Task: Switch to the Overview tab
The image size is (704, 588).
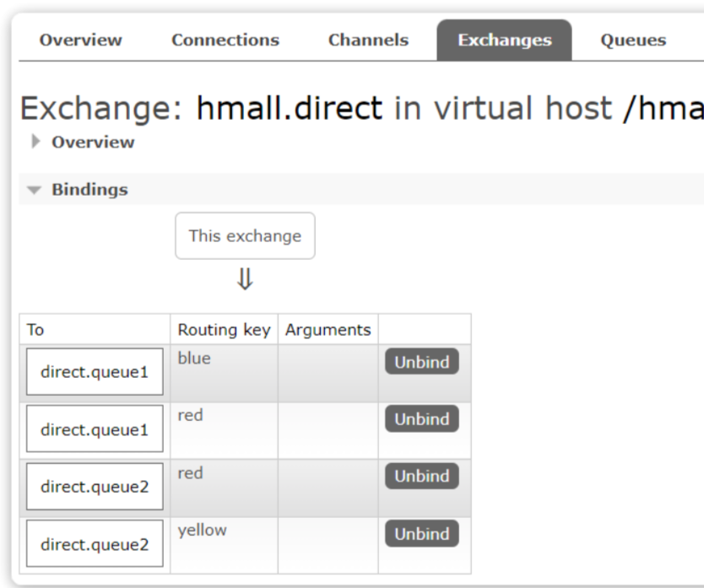Action: pyautogui.click(x=80, y=40)
